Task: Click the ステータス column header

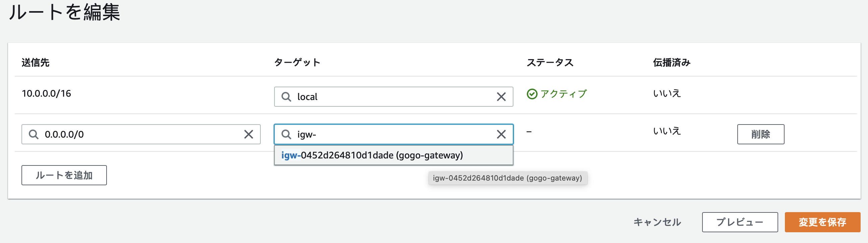Action: click(x=550, y=62)
